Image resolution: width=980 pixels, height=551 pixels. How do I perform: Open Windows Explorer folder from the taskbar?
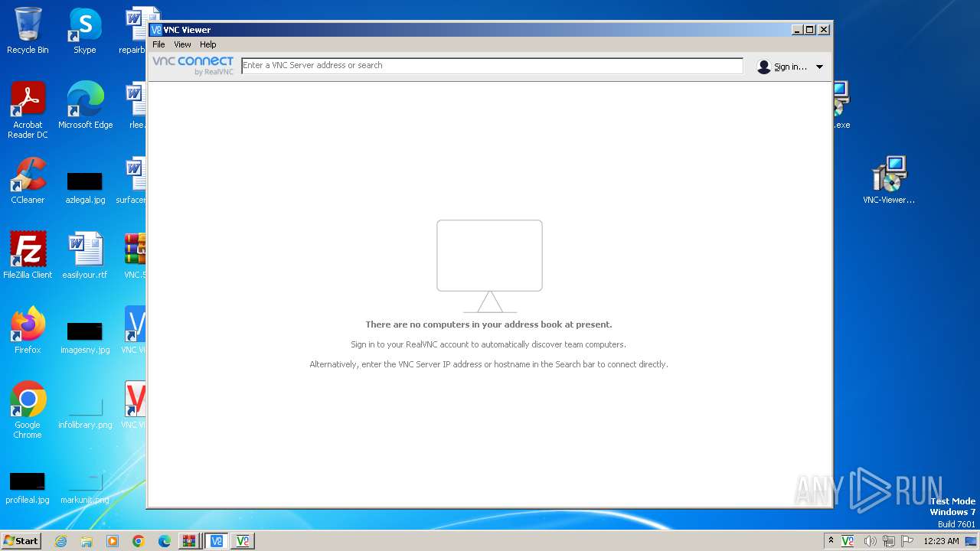(87, 541)
